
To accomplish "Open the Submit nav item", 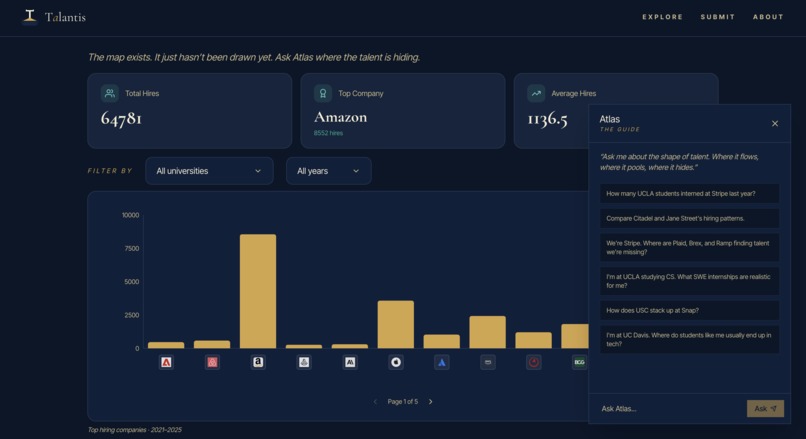I will click(718, 17).
